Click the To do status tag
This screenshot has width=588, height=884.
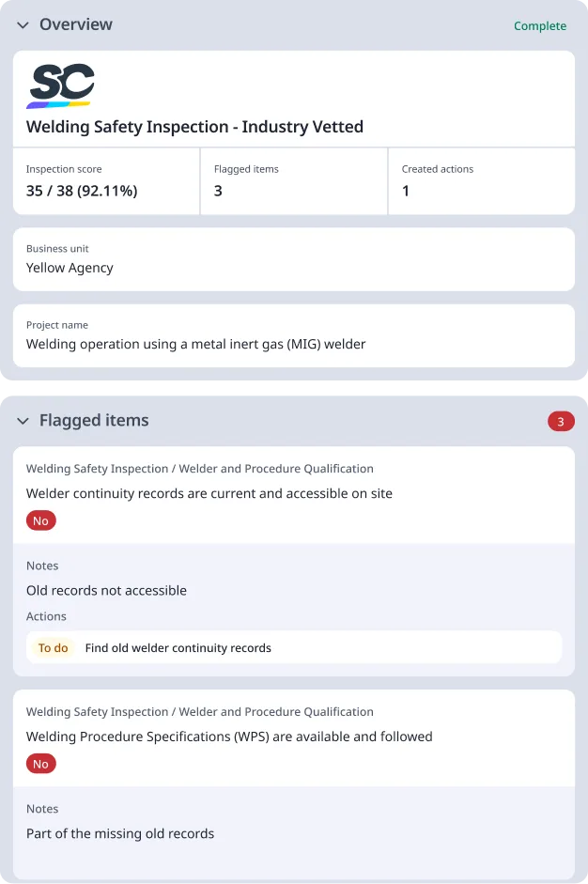(x=54, y=648)
